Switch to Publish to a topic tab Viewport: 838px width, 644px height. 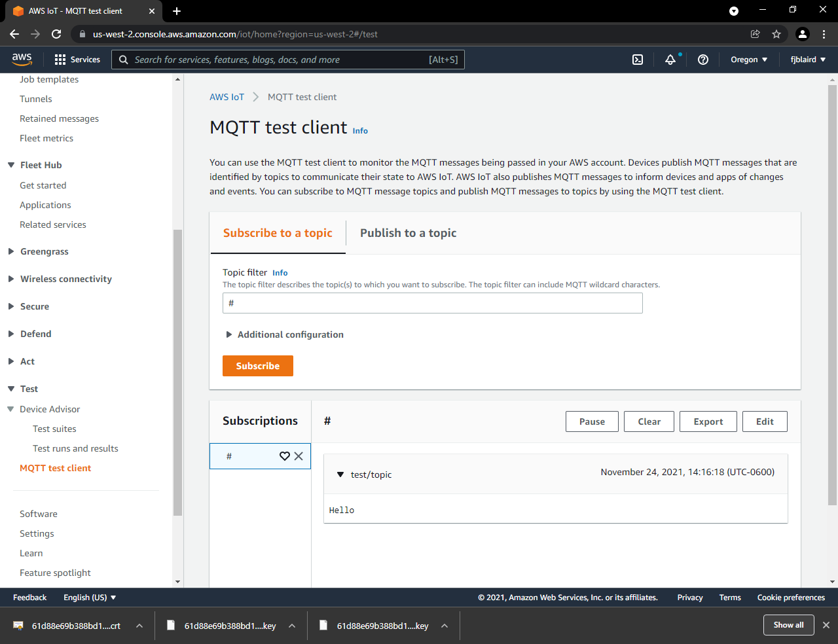click(408, 233)
